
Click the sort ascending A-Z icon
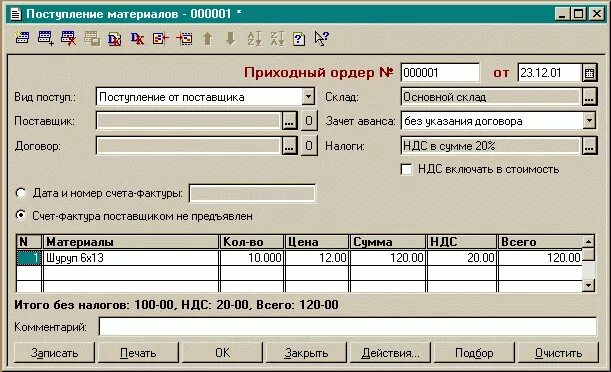click(x=254, y=38)
